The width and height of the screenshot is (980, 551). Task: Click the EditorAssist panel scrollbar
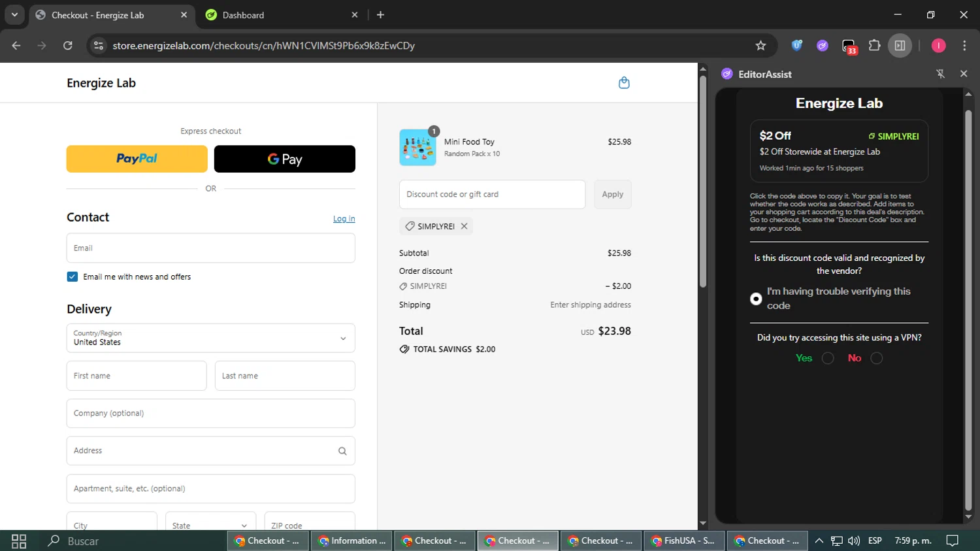click(968, 310)
